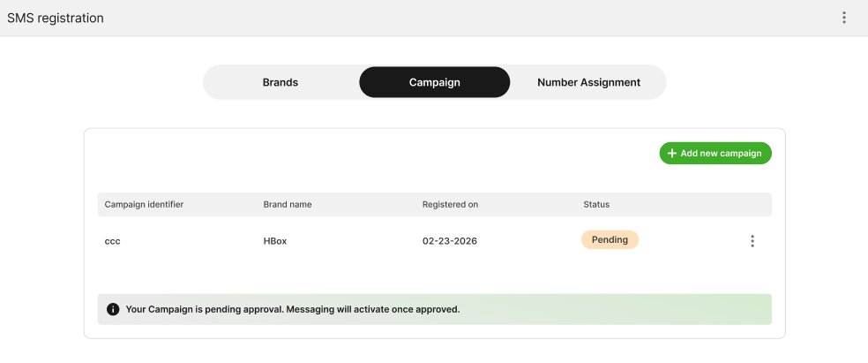Open the ccc campaign row actions menu

tap(752, 241)
